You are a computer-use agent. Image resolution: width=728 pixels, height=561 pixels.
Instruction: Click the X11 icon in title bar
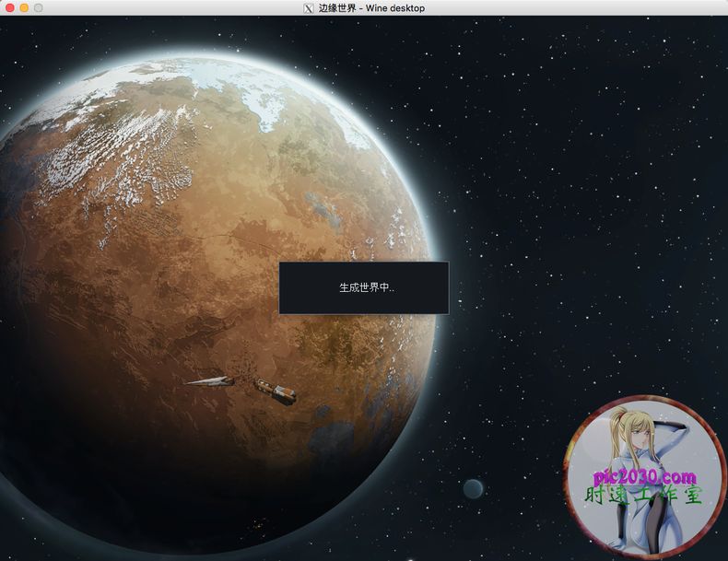[x=309, y=8]
